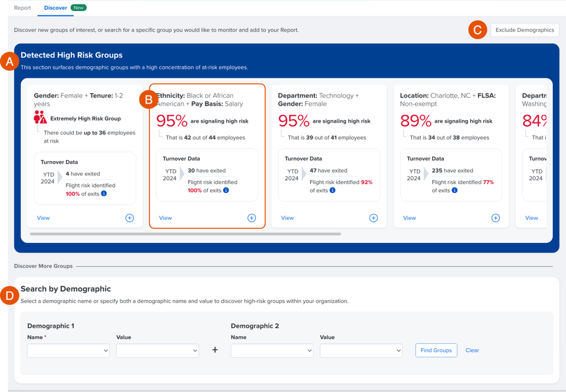Expand Demographic 1 Value dropdown
The width and height of the screenshot is (566, 392).
[157, 350]
